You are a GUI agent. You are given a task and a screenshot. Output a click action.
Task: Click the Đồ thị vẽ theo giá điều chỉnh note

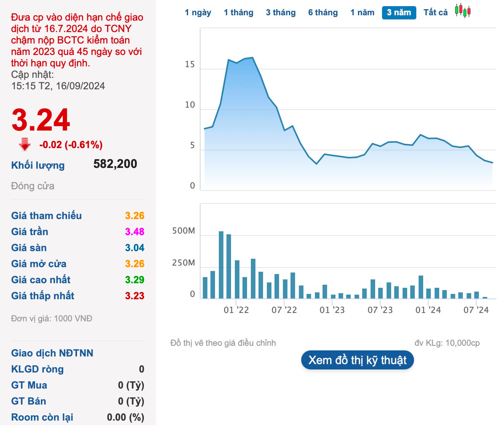point(223,343)
